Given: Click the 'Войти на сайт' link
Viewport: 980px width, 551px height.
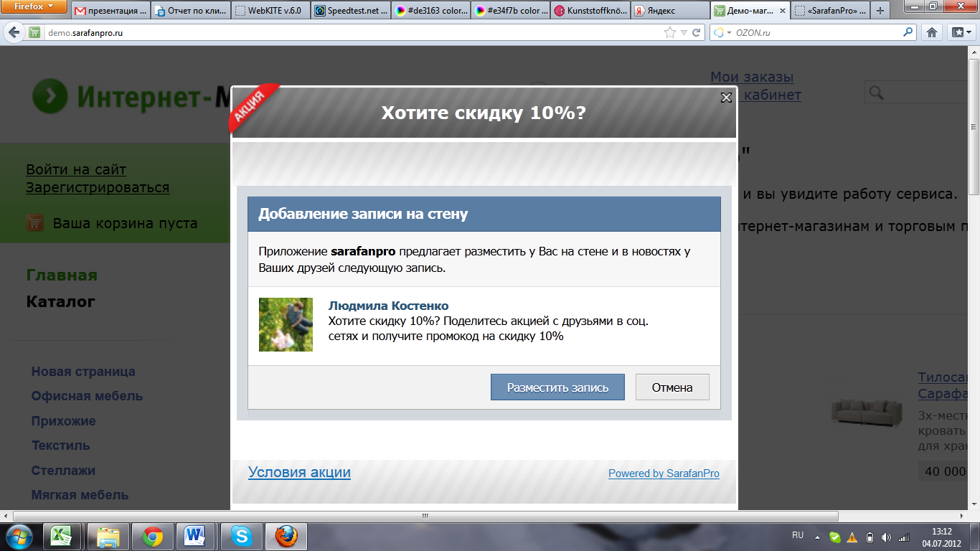Looking at the screenshot, I should pyautogui.click(x=76, y=170).
